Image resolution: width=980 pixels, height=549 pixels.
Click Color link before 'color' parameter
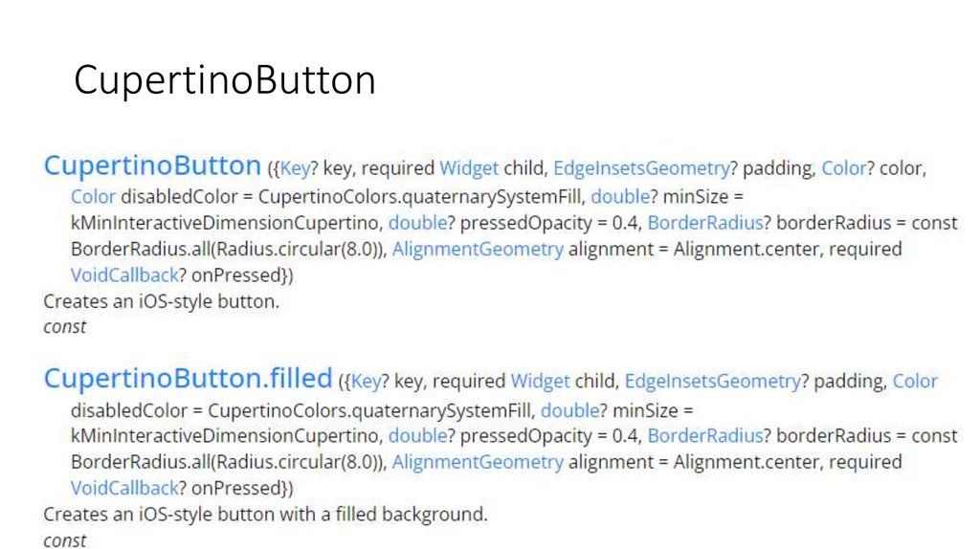[x=843, y=168]
